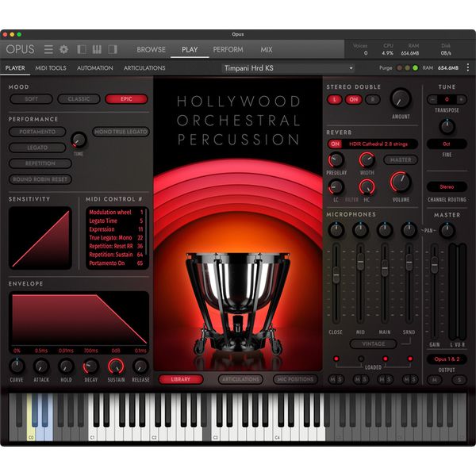
Task: Adjust the envelope Sustain knob
Action: click(x=116, y=367)
